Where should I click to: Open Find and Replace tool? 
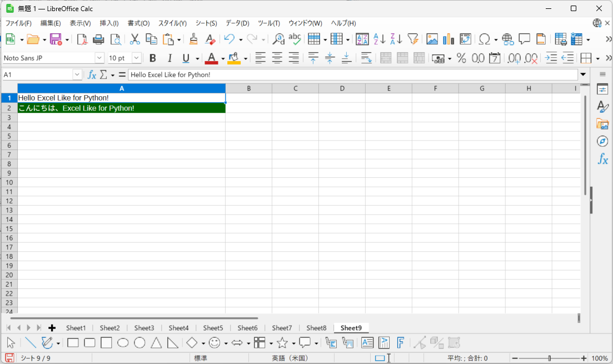coord(278,39)
